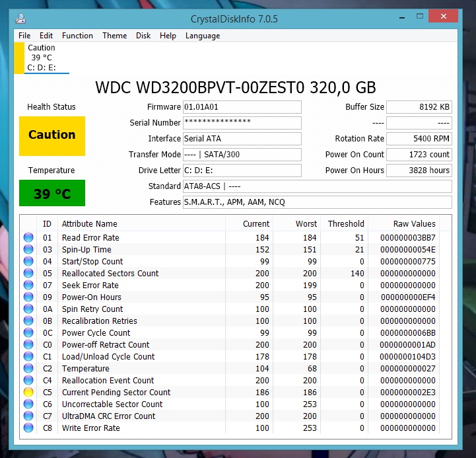
Task: Click the Power Cycle Count status orb
Action: 28,332
